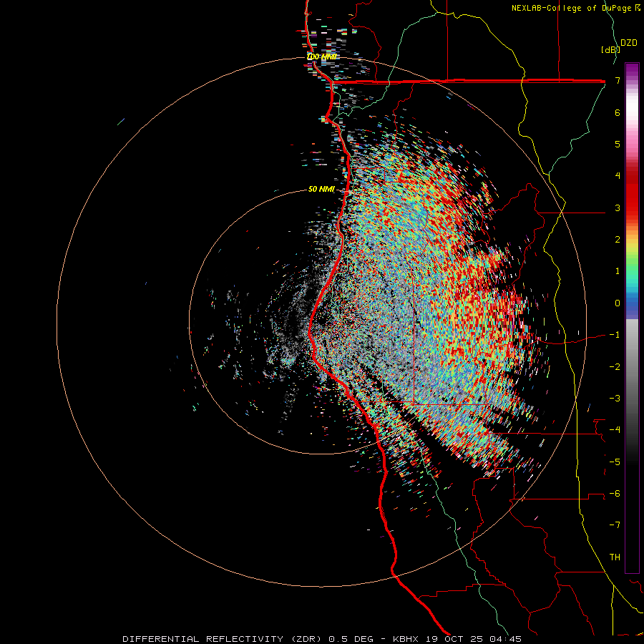Click the [dB] unit label
644x644 pixels.
[610, 49]
